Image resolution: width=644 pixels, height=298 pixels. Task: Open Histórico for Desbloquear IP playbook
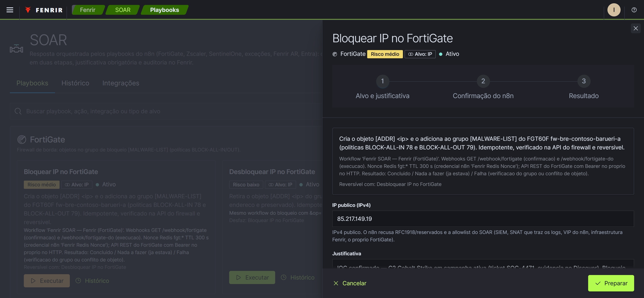(298, 277)
